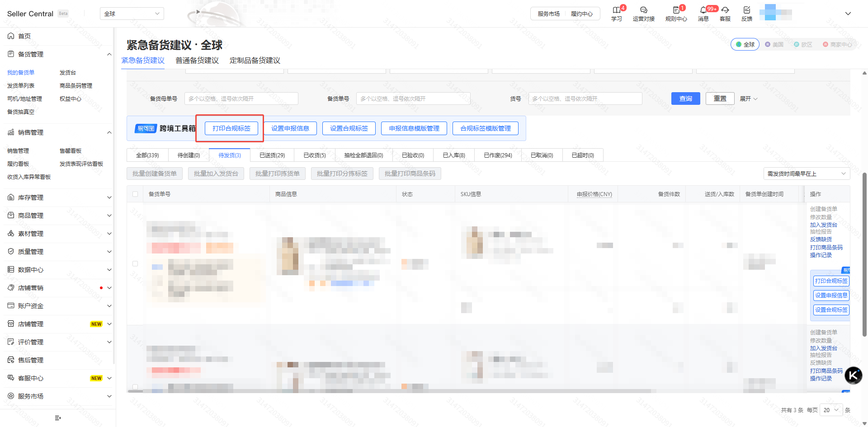This screenshot has height=427, width=868.
Task: Open the account menu chevron at top right
Action: (848, 14)
